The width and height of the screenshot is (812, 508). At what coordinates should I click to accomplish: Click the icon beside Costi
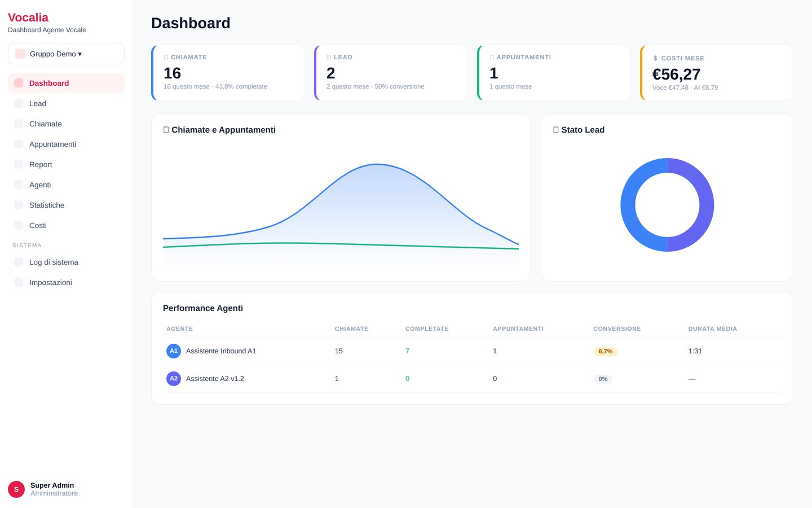(x=19, y=225)
